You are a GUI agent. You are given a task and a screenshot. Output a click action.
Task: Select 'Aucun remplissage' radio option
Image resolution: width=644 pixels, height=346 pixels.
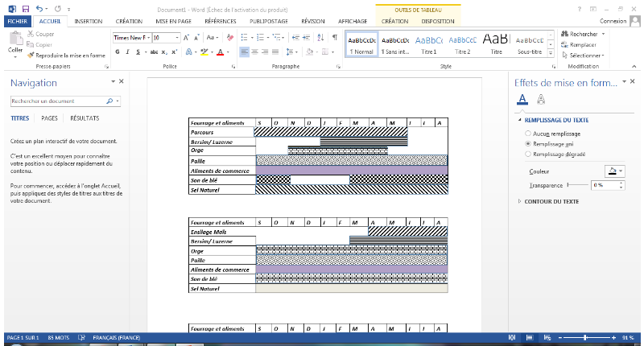click(x=528, y=133)
